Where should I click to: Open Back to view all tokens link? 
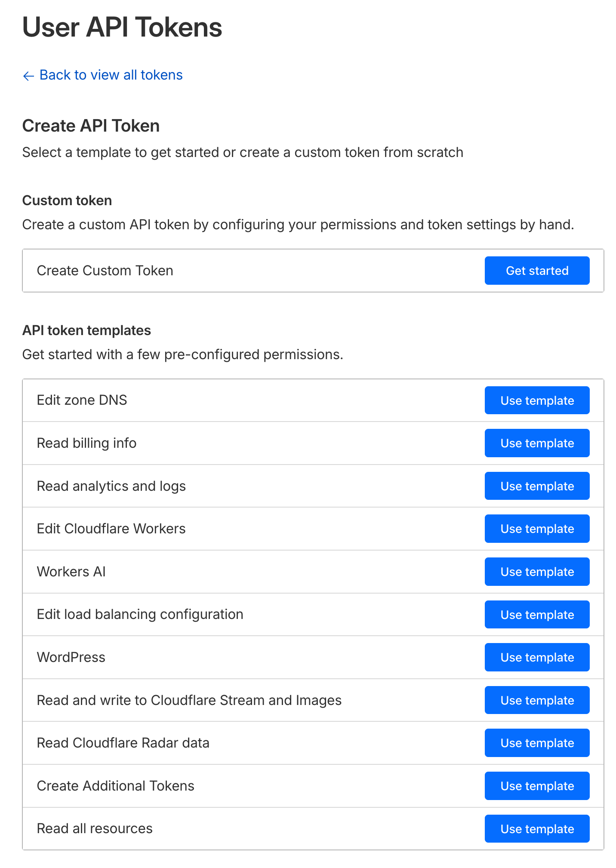coord(102,75)
